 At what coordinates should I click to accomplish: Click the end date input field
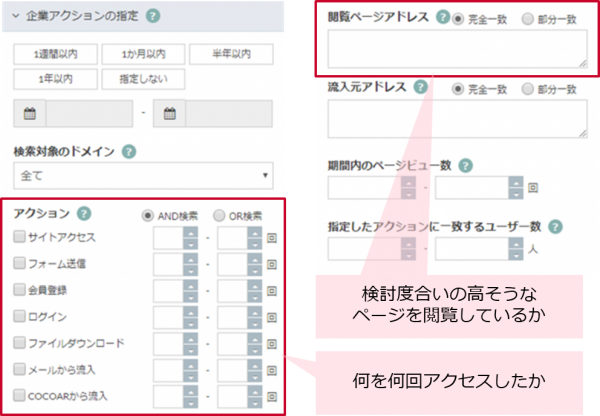(229, 114)
